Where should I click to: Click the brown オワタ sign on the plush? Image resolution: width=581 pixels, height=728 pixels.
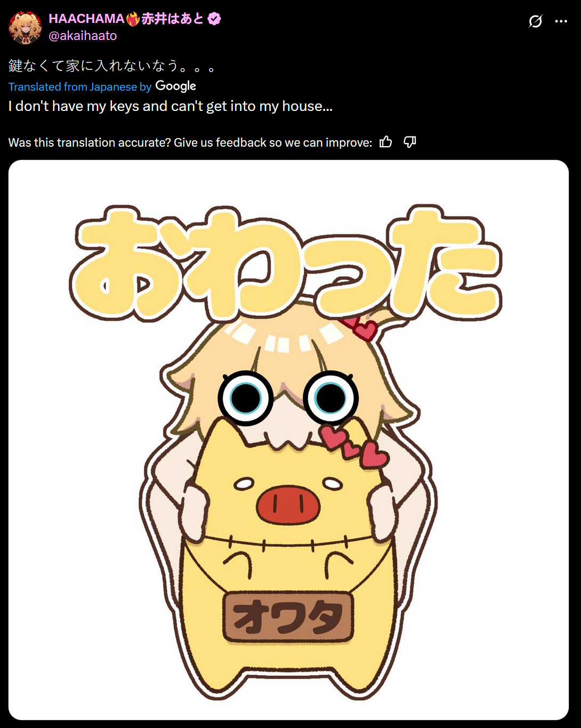(288, 617)
